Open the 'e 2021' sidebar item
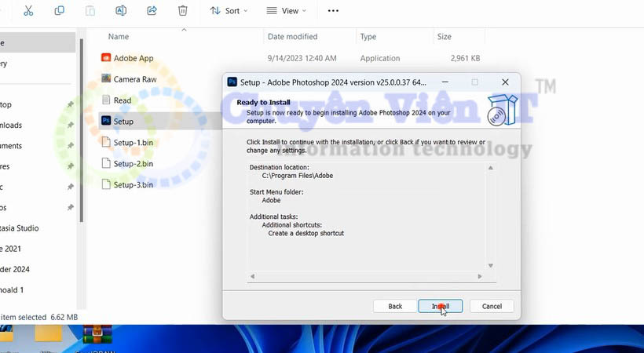The height and width of the screenshot is (353, 644). [11, 249]
